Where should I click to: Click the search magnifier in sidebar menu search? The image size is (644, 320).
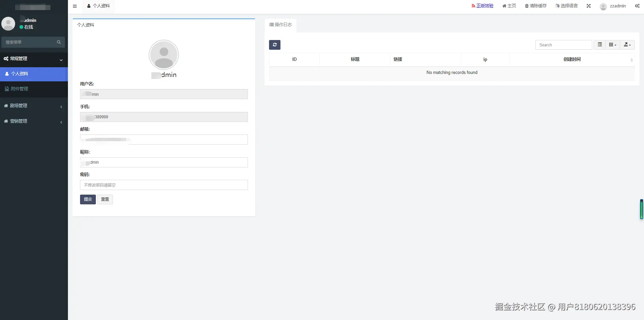[59, 42]
